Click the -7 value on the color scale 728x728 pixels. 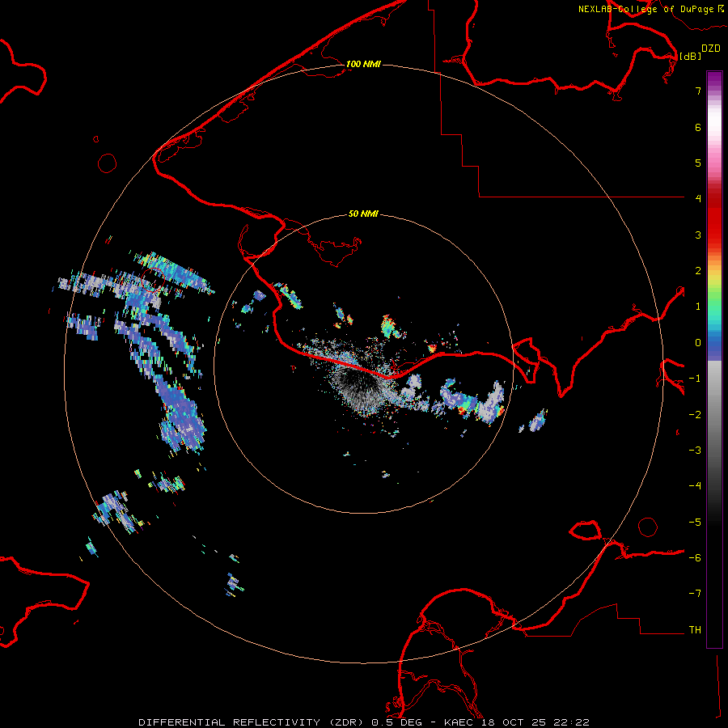tap(695, 594)
